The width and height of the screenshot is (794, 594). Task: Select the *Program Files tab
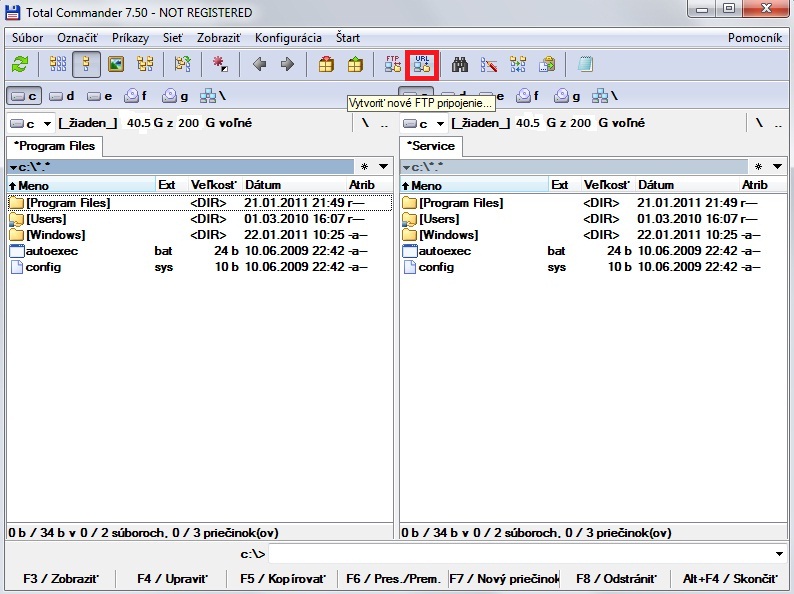(55, 146)
